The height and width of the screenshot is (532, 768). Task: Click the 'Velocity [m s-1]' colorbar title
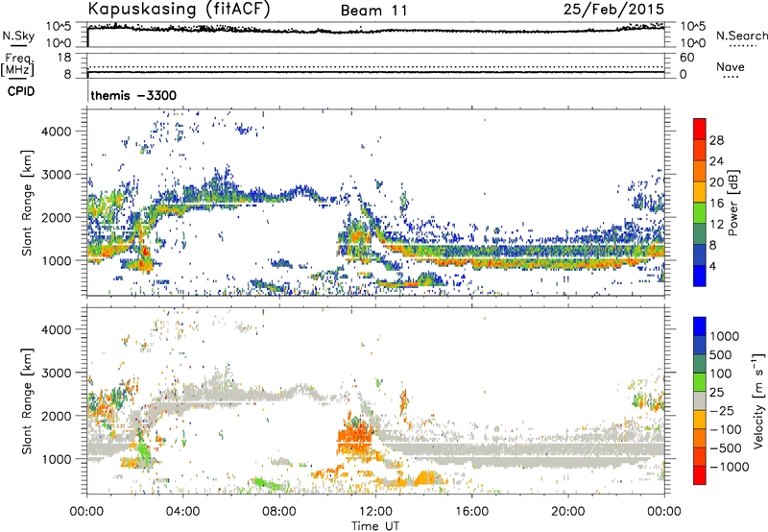(x=758, y=400)
